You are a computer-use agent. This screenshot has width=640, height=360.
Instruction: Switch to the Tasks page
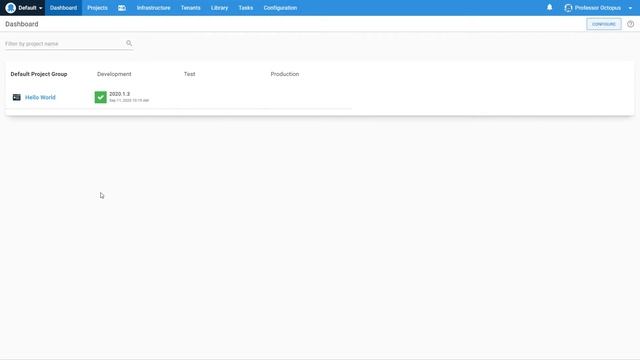coord(246,8)
